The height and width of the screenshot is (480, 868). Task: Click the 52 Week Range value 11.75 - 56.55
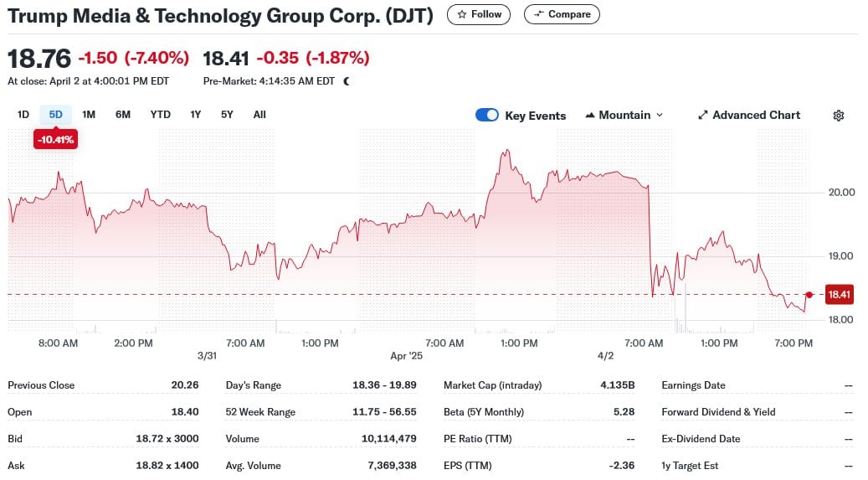coord(384,412)
